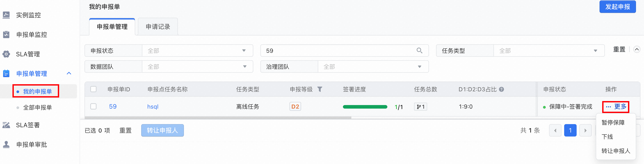Click the green 签署进度 progress bar
The image size is (644, 164).
coord(365,107)
